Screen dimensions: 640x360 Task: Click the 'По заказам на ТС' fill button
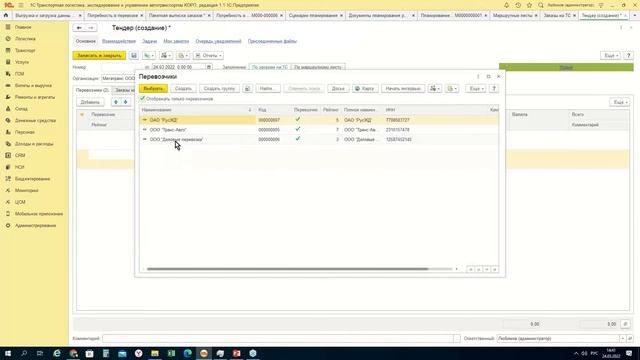pyautogui.click(x=269, y=67)
